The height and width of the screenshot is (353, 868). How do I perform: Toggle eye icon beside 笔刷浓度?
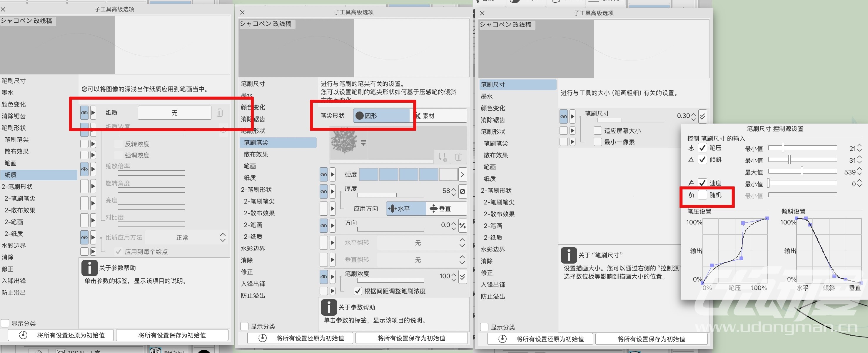(x=323, y=277)
